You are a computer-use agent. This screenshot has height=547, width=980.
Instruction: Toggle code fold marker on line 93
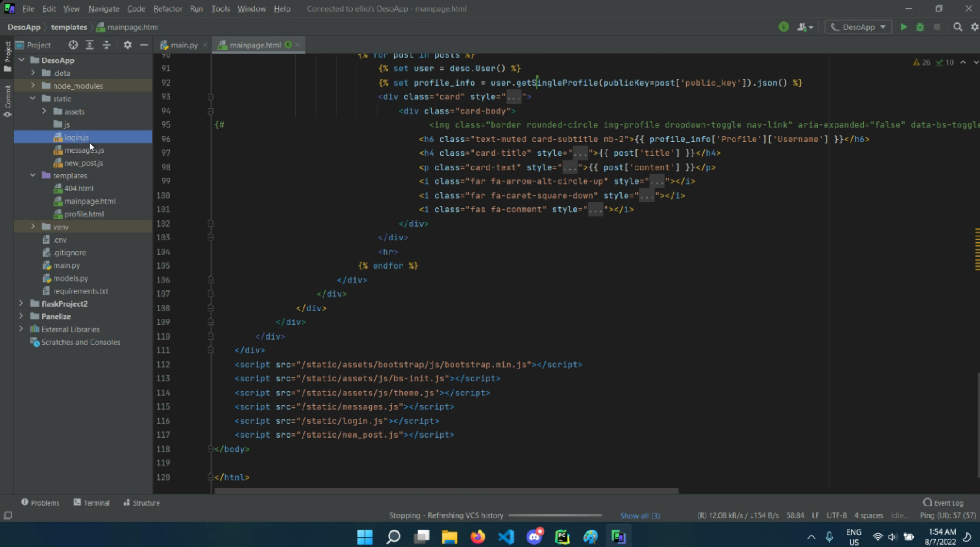[211, 97]
